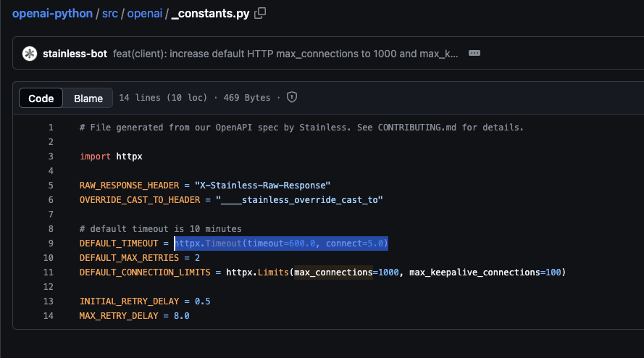The width and height of the screenshot is (644, 358).
Task: Expand the commit message ellipsis
Action: pyautogui.click(x=474, y=53)
